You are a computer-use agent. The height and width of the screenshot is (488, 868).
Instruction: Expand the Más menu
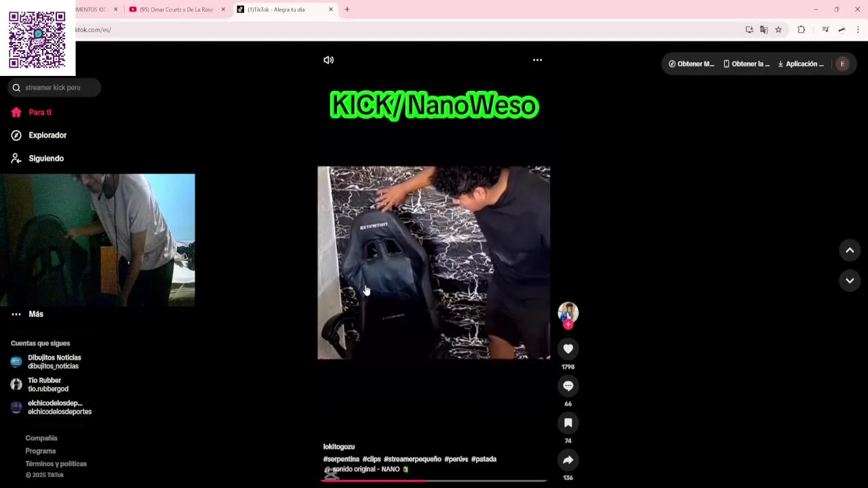(x=28, y=314)
